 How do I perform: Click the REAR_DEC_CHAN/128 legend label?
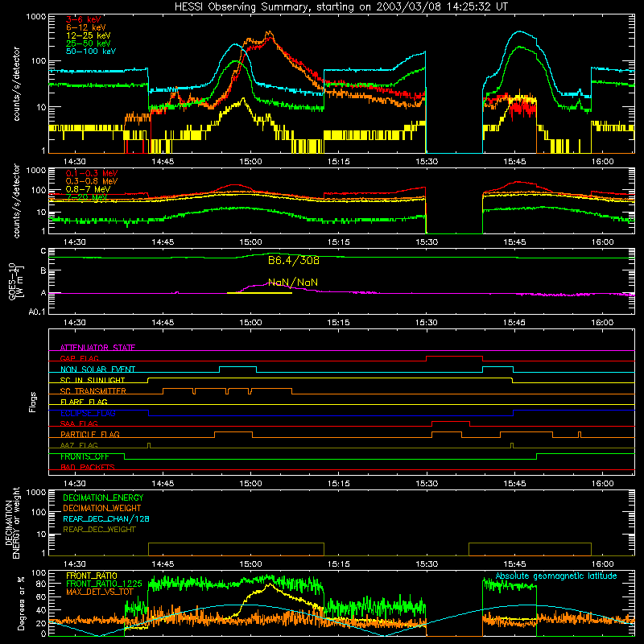(x=106, y=518)
